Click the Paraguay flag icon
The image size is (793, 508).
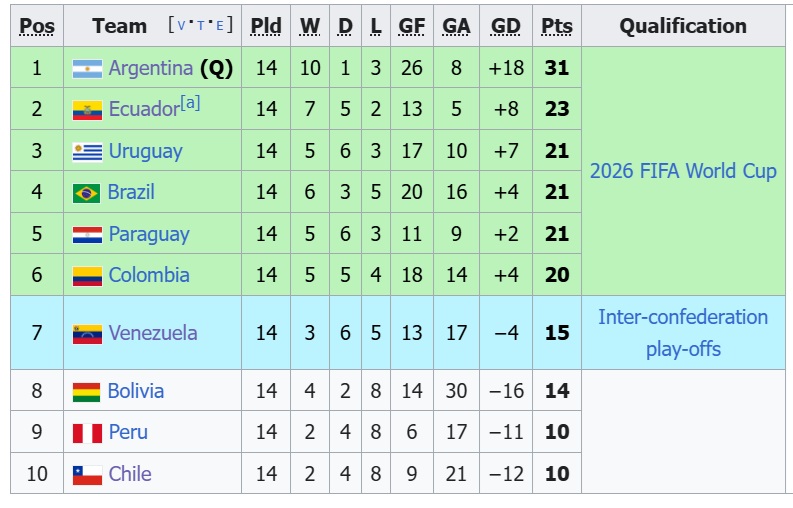tap(87, 235)
